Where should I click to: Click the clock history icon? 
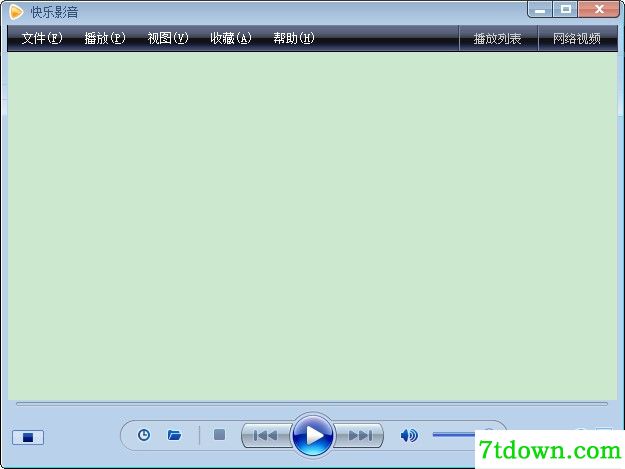(x=143, y=435)
